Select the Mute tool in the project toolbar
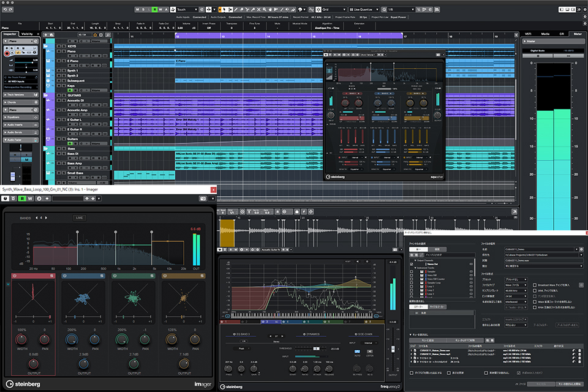 (x=258, y=9)
